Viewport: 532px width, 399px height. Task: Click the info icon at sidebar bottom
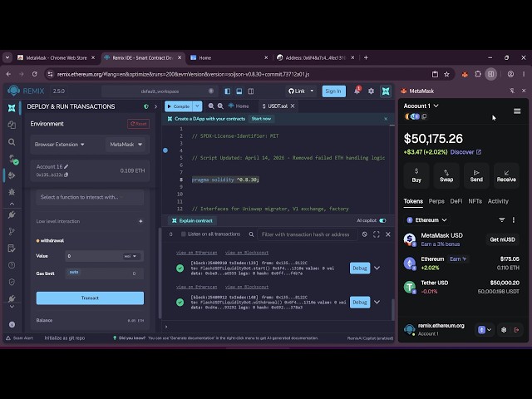pos(12,324)
